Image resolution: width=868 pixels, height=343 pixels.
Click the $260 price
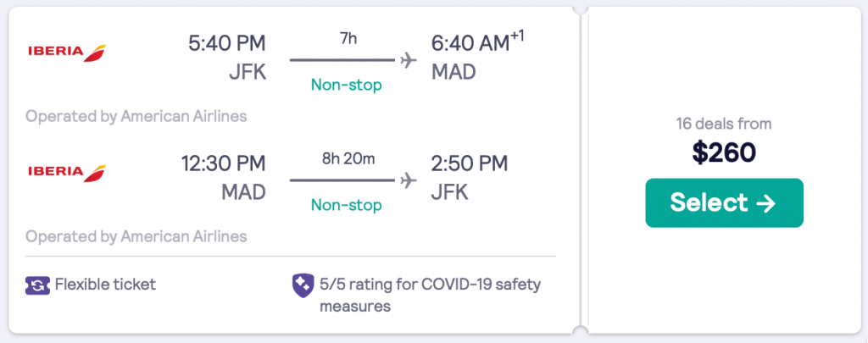[x=723, y=152]
